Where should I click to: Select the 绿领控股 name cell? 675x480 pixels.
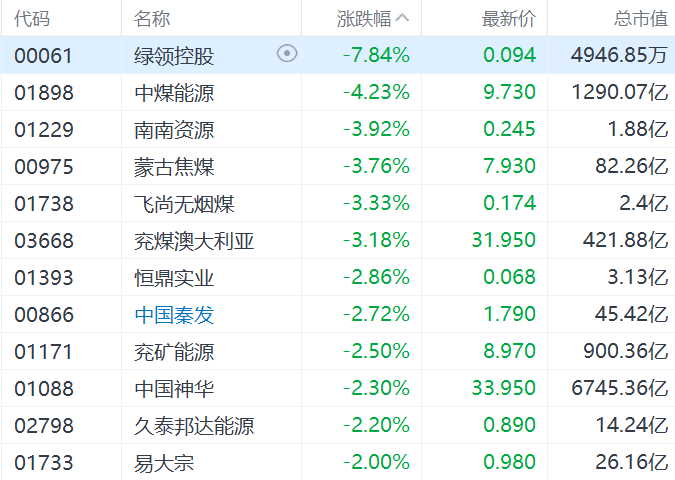pos(174,56)
